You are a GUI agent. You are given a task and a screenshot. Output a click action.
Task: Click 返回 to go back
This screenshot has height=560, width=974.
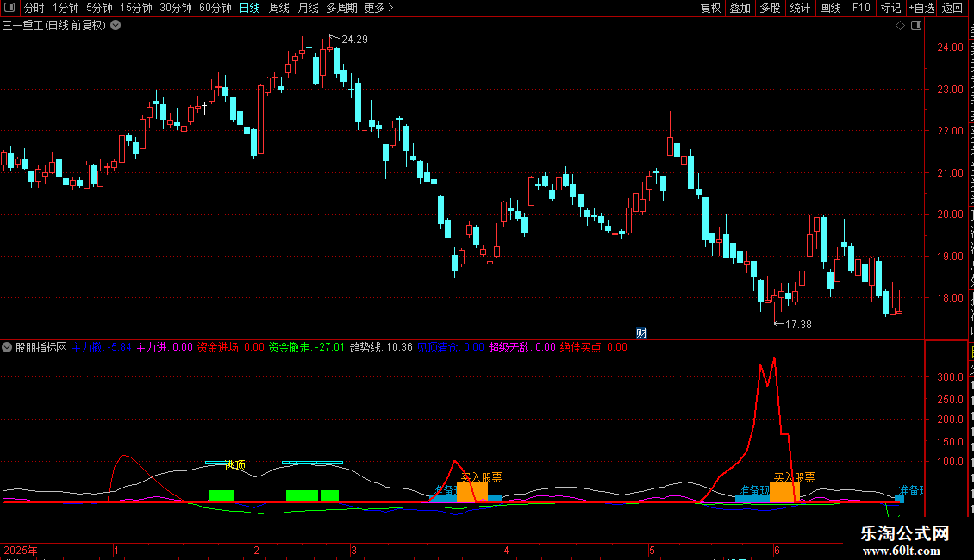pyautogui.click(x=952, y=8)
